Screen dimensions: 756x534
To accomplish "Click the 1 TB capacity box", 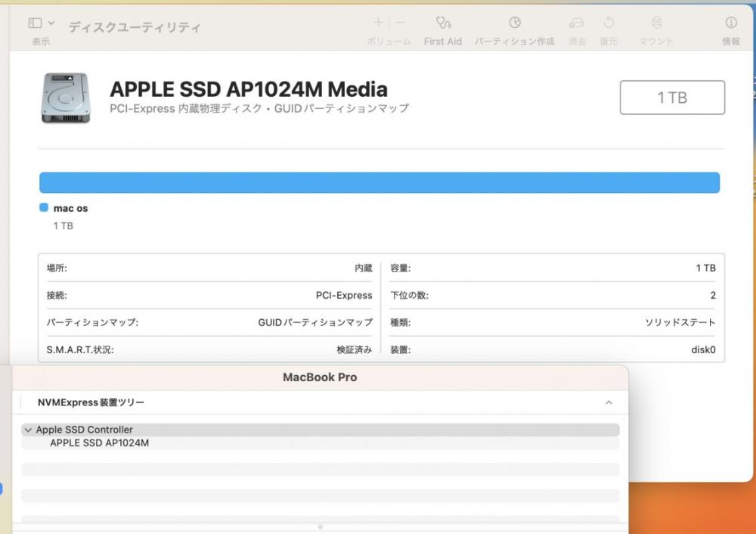I will [672, 98].
